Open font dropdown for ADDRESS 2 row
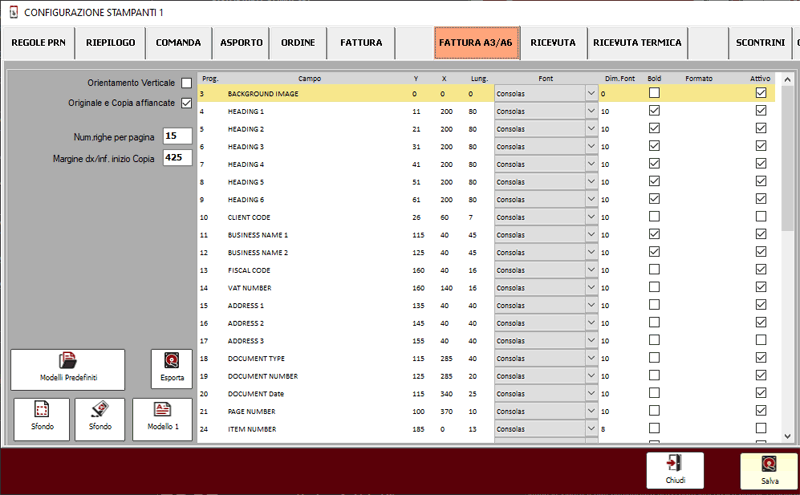 [591, 323]
